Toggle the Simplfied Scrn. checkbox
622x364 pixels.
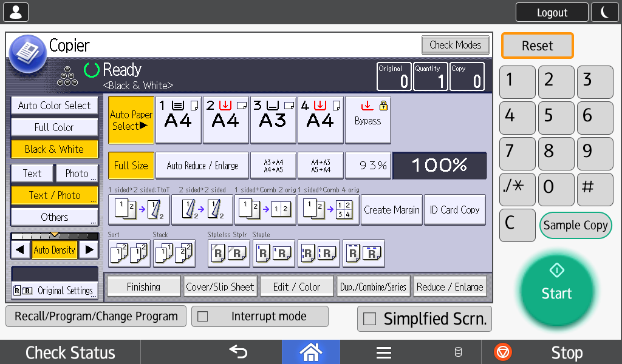tap(369, 319)
